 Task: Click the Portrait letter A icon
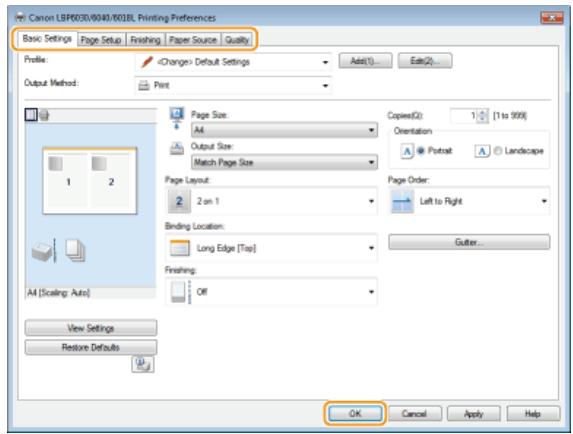point(407,151)
